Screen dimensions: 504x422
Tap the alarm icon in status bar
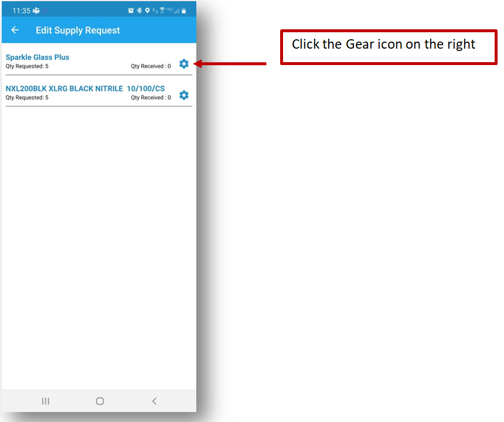(131, 11)
